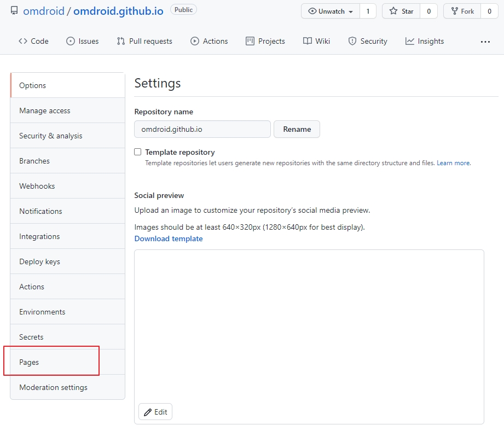Open Branches settings
This screenshot has width=504, height=431.
click(67, 161)
